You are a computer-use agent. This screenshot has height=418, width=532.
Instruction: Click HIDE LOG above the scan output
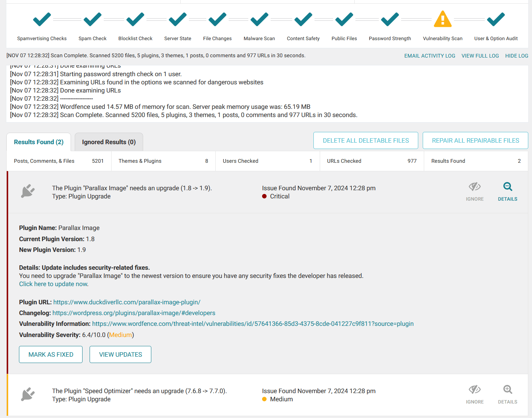(x=516, y=56)
